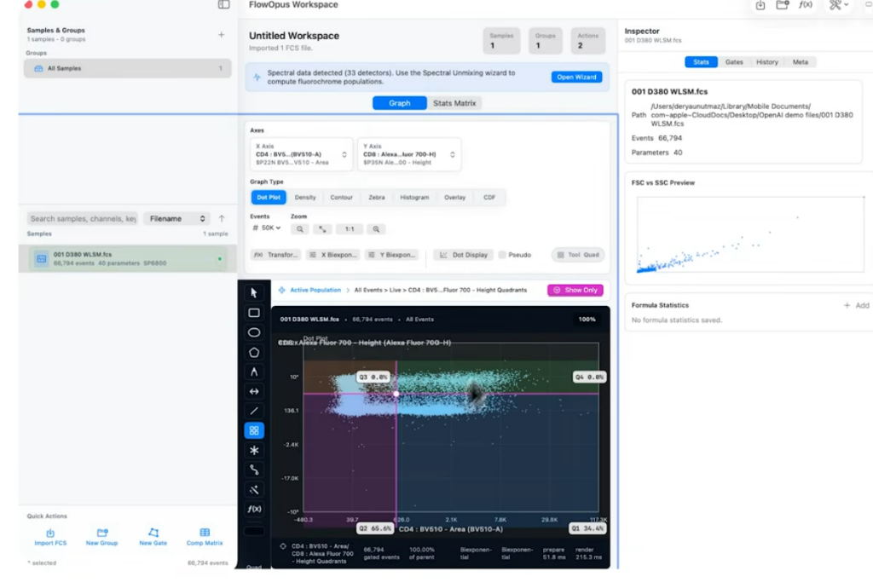Select the diagonal line tool
The height and width of the screenshot is (588, 873).
click(254, 411)
